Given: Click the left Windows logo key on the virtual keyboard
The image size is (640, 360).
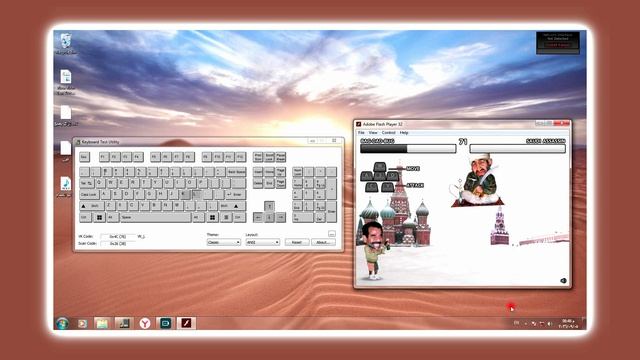Looking at the screenshot, I should pyautogui.click(x=100, y=218).
